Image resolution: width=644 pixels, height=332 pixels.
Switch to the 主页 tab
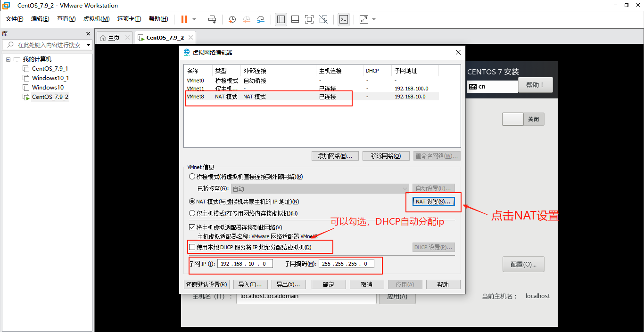115,38
